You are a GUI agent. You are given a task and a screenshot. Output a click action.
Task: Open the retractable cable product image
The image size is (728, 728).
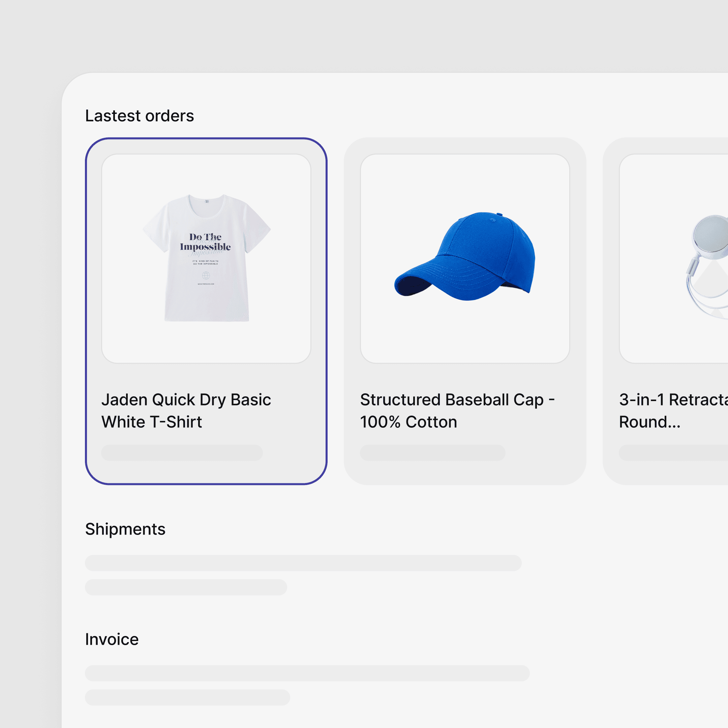(674, 259)
